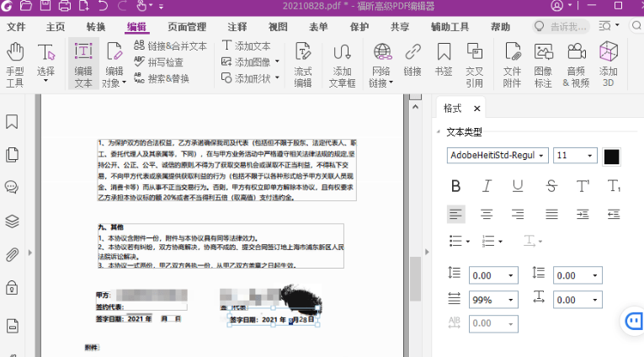Click Add 3D (添加3D)
This screenshot has height=357, width=644.
(609, 65)
